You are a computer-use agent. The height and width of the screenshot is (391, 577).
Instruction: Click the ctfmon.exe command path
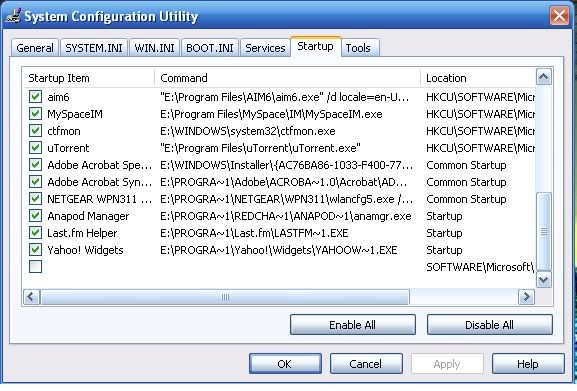pos(248,131)
